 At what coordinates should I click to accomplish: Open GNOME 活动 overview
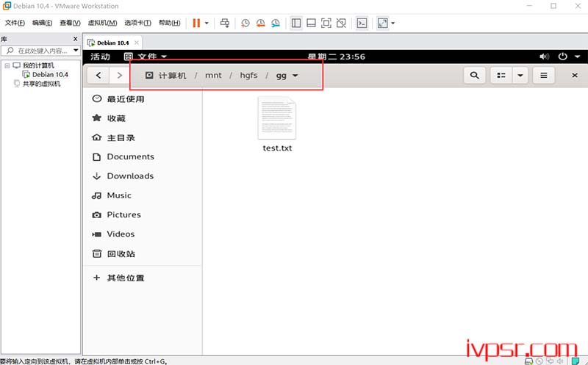(x=100, y=57)
